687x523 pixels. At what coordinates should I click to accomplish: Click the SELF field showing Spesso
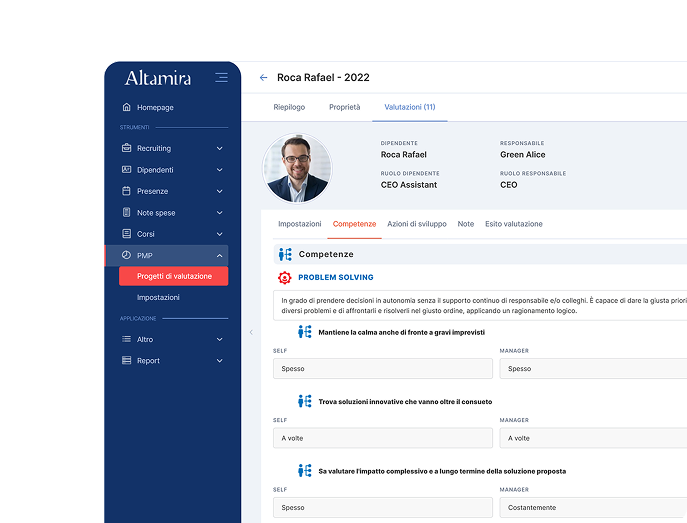382,368
